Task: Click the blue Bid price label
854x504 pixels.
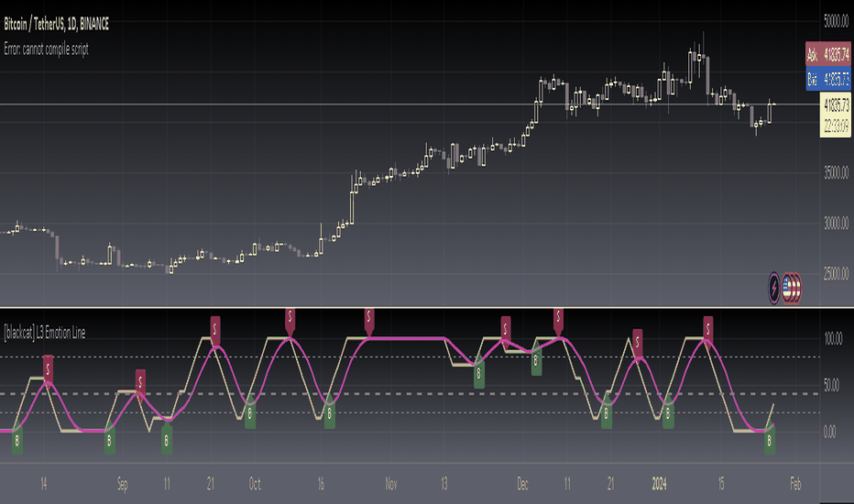Action: [x=827, y=79]
